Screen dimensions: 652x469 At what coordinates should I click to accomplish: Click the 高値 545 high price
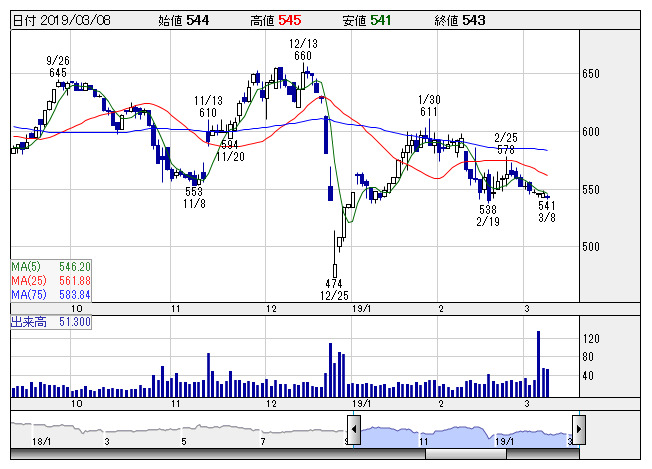(x=276, y=20)
